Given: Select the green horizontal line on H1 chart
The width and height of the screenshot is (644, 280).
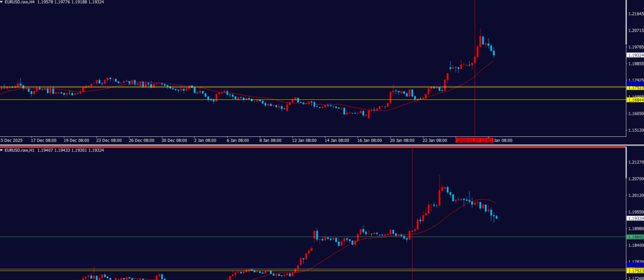Looking at the screenshot, I should (x=189, y=237).
